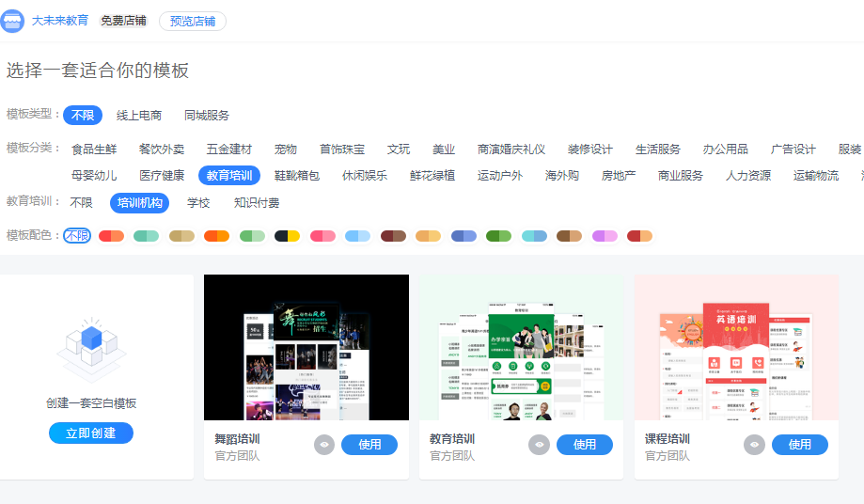Select 不限 template type
The height and width of the screenshot is (504, 864).
coord(83,115)
